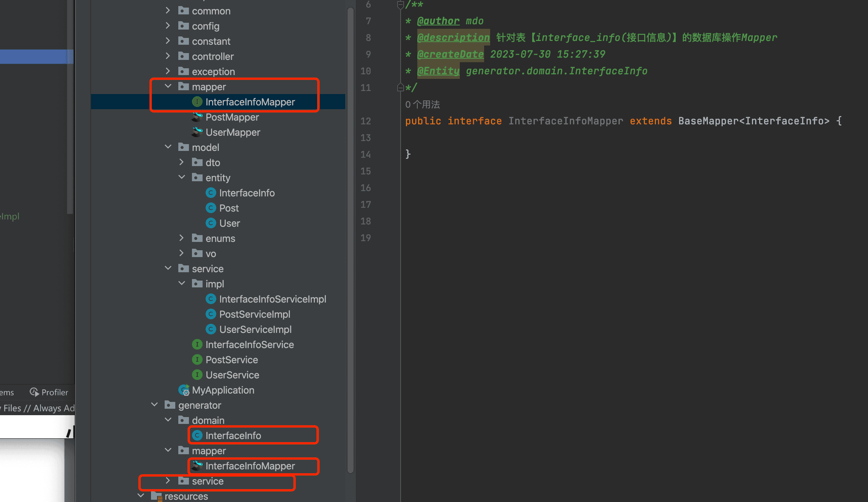Collapse the generator folder chevron
The width and height of the screenshot is (868, 502).
154,405
